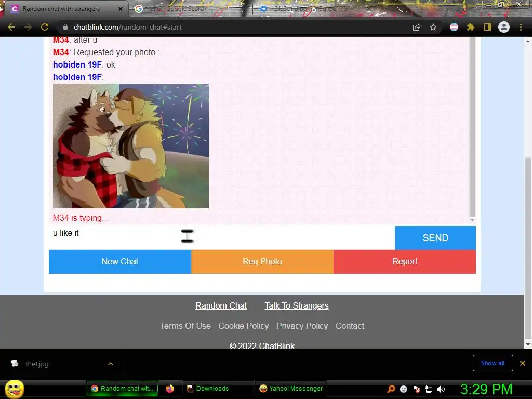Click the 3:29 PM clock
Screen dimensions: 532x399
click(x=486, y=389)
